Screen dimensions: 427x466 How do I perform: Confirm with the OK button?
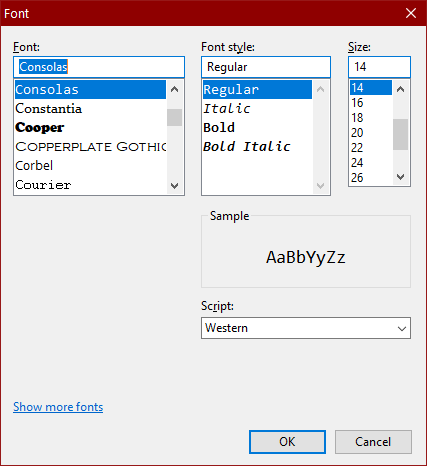click(287, 442)
